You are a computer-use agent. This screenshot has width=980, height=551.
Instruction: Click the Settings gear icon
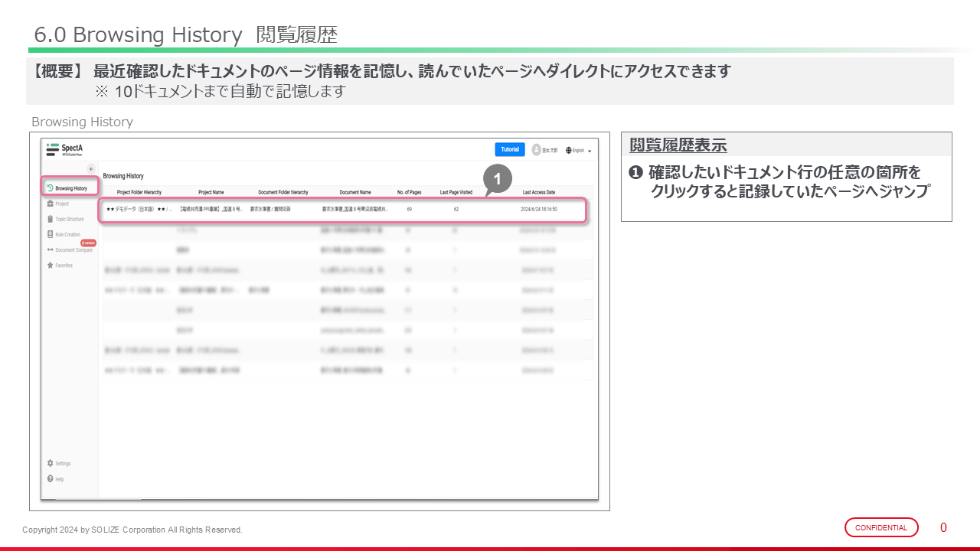[50, 463]
